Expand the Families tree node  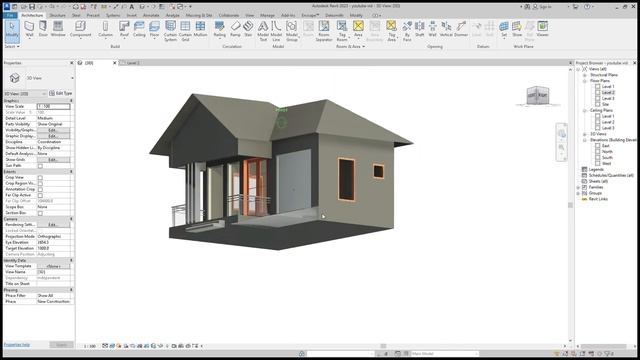(578, 187)
